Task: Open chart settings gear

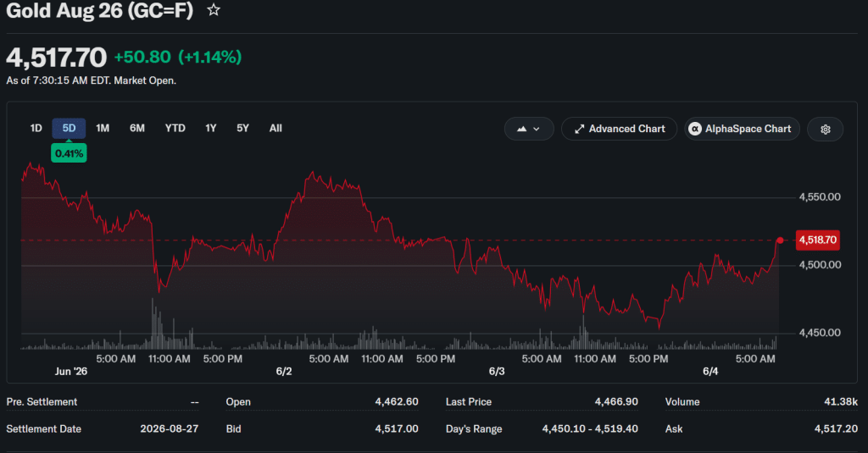Action: [825, 129]
